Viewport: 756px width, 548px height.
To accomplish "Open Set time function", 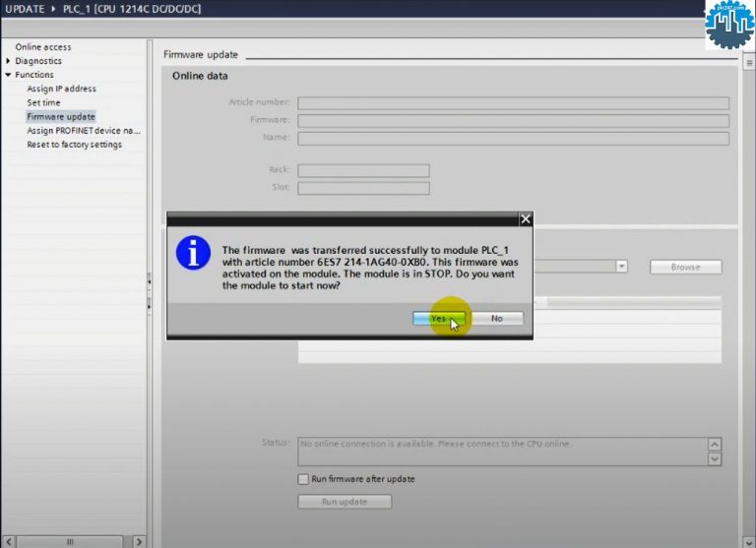I will 43,102.
